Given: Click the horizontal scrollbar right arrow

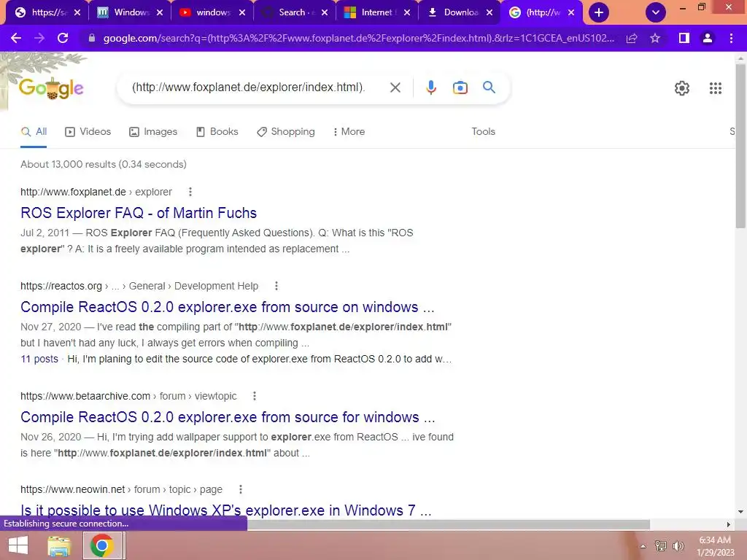Looking at the screenshot, I should 729,524.
